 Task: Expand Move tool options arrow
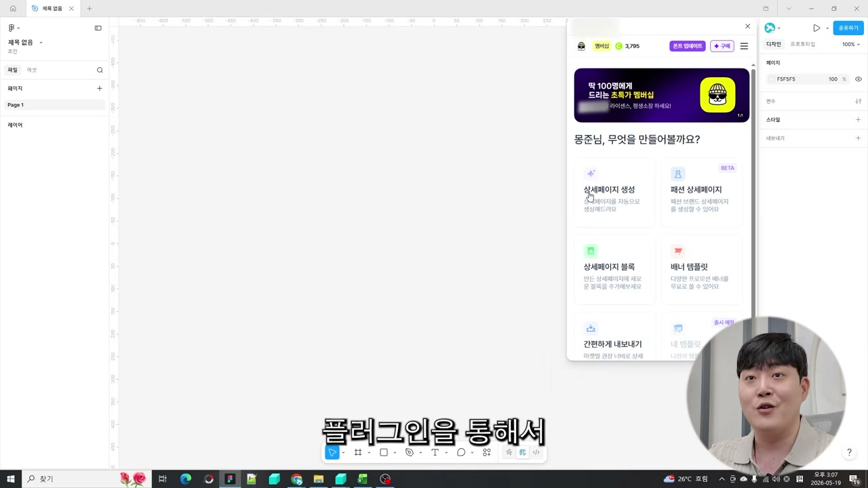click(x=343, y=453)
